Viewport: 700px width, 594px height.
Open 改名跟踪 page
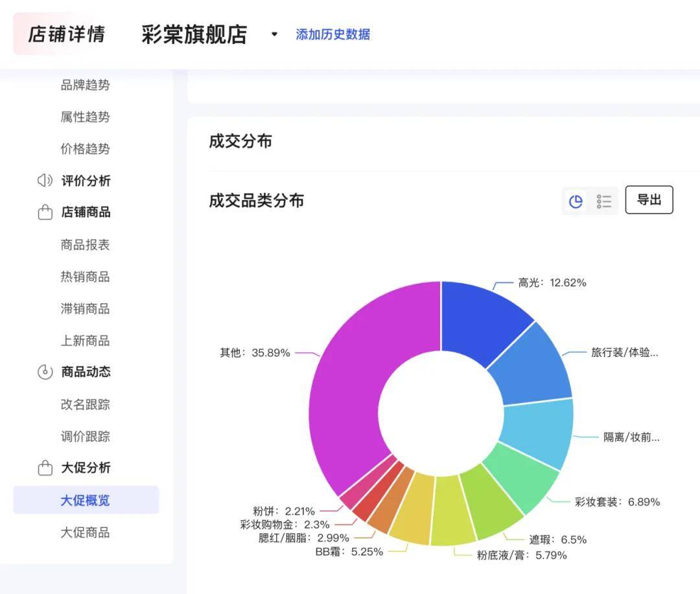coord(85,404)
